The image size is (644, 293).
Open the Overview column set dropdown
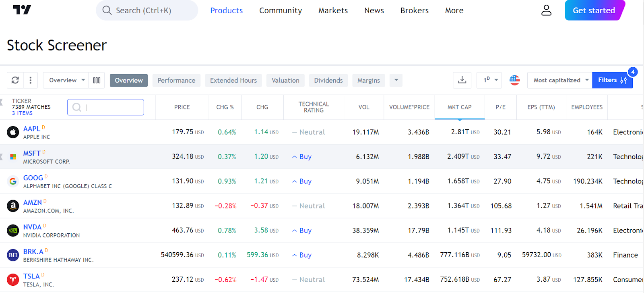66,80
